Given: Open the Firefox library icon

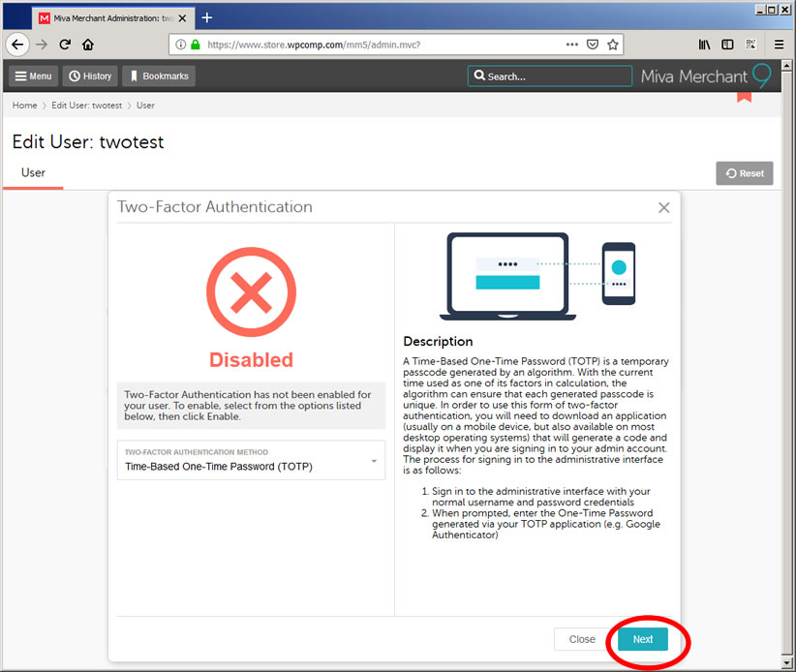Looking at the screenshot, I should pyautogui.click(x=705, y=45).
